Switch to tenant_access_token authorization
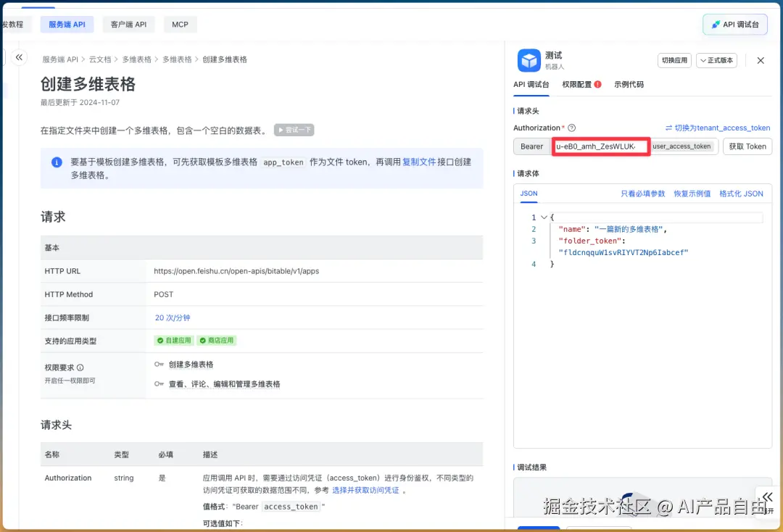 tap(721, 128)
